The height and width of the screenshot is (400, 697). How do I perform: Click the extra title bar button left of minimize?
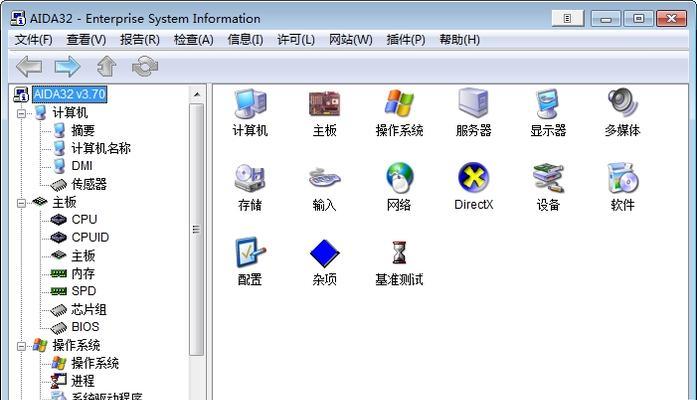coord(567,18)
